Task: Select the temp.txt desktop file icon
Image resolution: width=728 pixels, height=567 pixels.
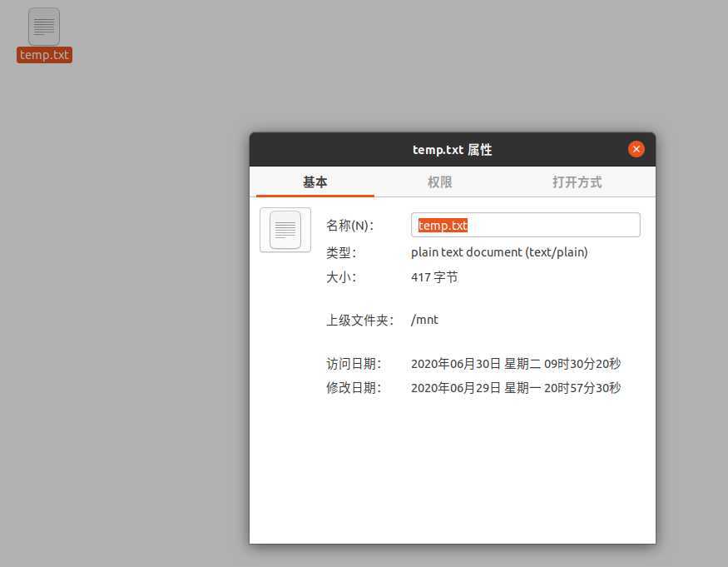Action: pyautogui.click(x=44, y=26)
